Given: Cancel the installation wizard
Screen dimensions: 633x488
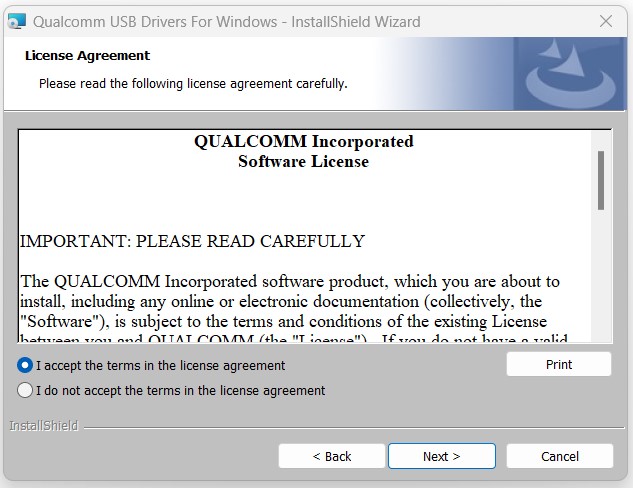Looking at the screenshot, I should tap(560, 456).
